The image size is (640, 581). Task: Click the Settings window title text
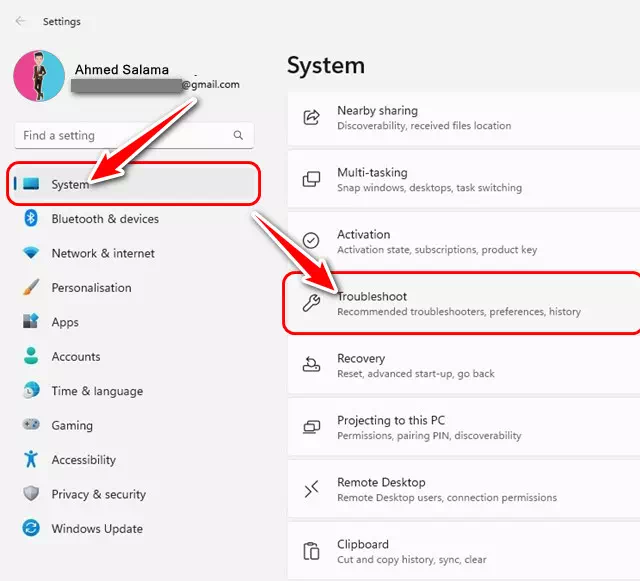pos(62,21)
